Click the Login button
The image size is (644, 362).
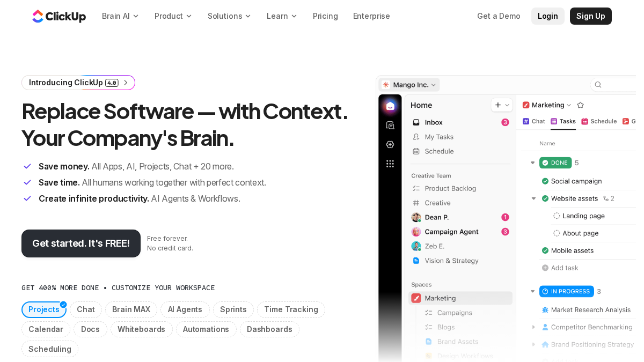pos(548,16)
